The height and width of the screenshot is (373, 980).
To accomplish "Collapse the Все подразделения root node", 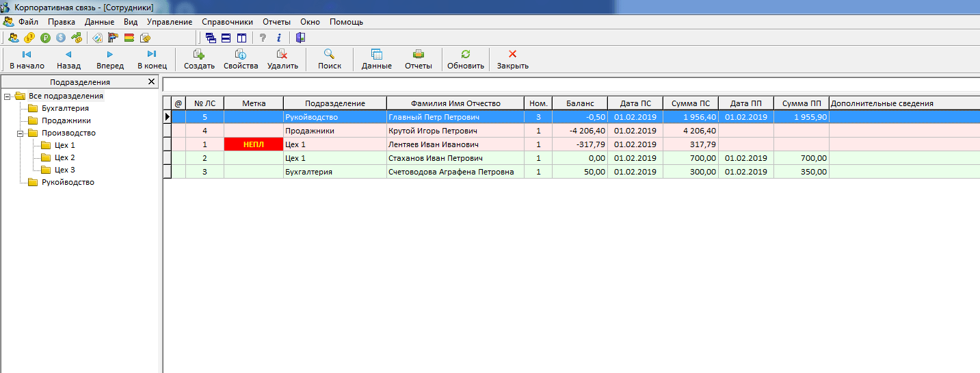I will tap(8, 97).
